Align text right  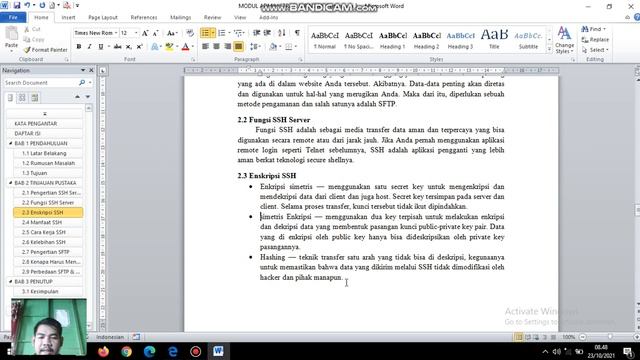coord(227,47)
